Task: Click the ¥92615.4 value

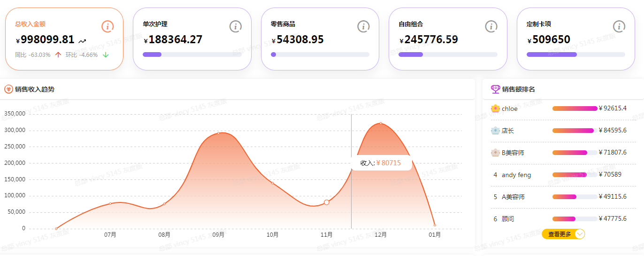Action: 613,109
